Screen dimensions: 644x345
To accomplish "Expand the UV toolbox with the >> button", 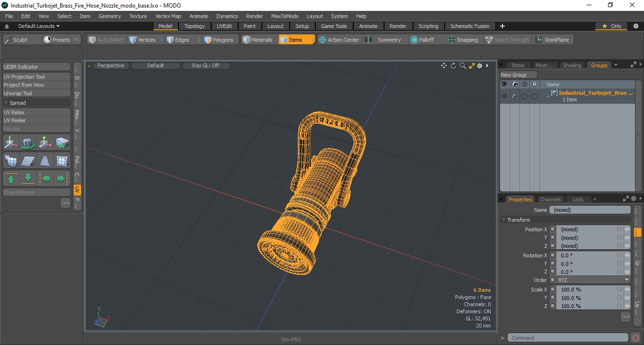I will click(x=65, y=203).
